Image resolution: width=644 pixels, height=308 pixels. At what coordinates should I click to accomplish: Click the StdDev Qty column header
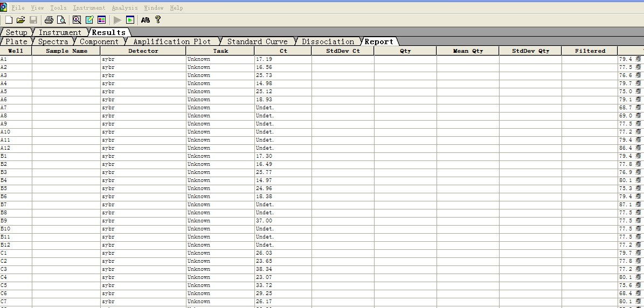531,51
